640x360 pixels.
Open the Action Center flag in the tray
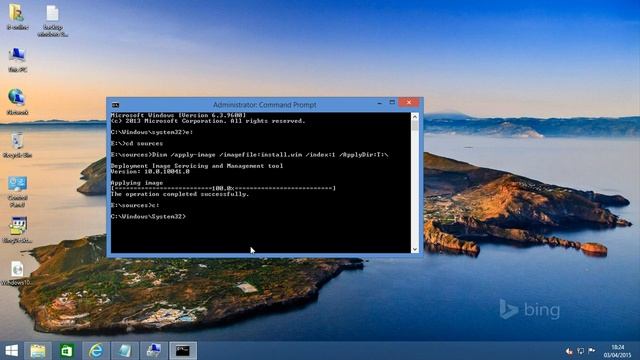591,351
